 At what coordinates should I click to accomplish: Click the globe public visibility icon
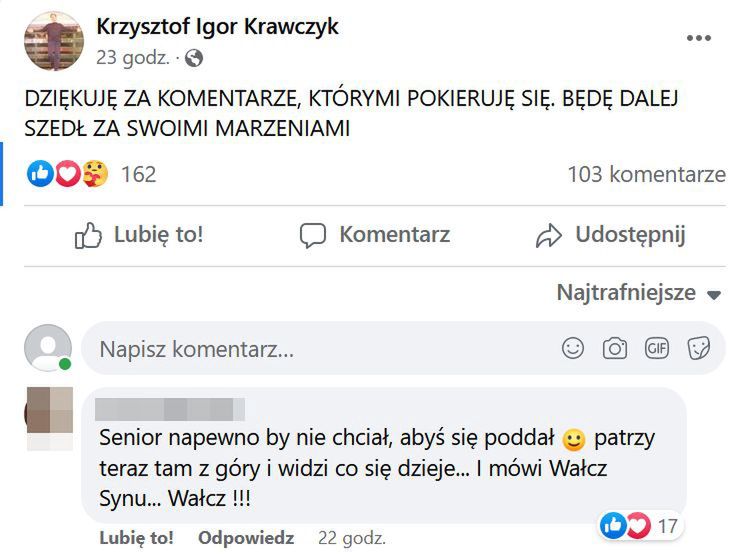tap(193, 58)
